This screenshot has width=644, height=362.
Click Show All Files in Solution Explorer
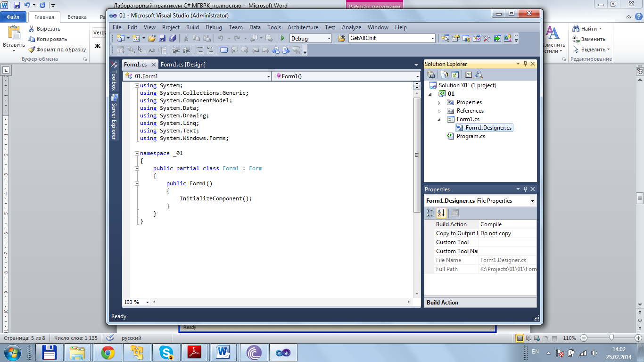tap(444, 74)
